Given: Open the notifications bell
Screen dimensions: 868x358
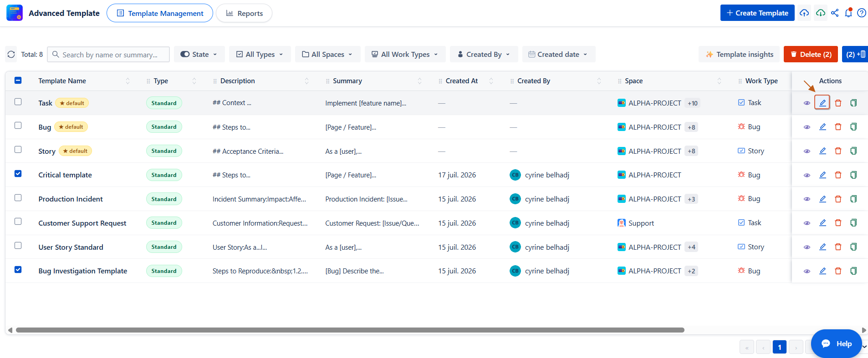Looking at the screenshot, I should tap(848, 13).
